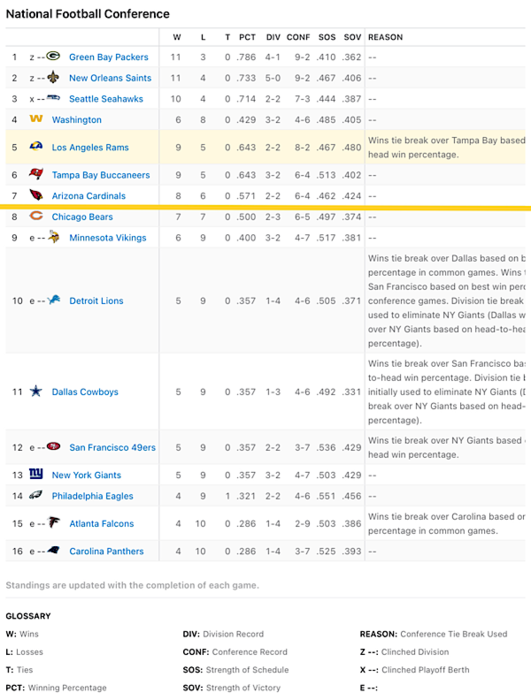Click the PCT column header
The width and height of the screenshot is (531, 700).
[247, 38]
